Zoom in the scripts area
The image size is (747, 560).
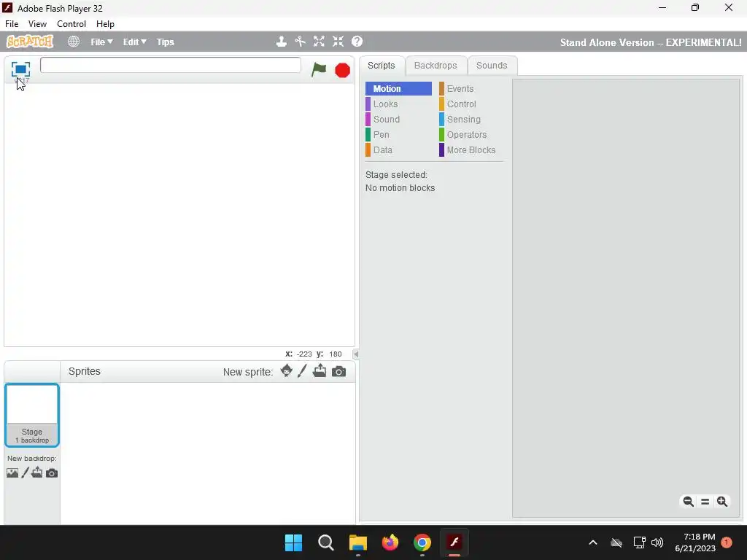click(722, 502)
